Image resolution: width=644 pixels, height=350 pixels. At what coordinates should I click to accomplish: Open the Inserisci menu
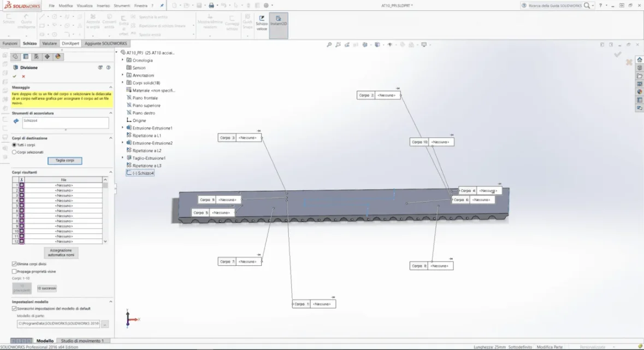click(103, 6)
